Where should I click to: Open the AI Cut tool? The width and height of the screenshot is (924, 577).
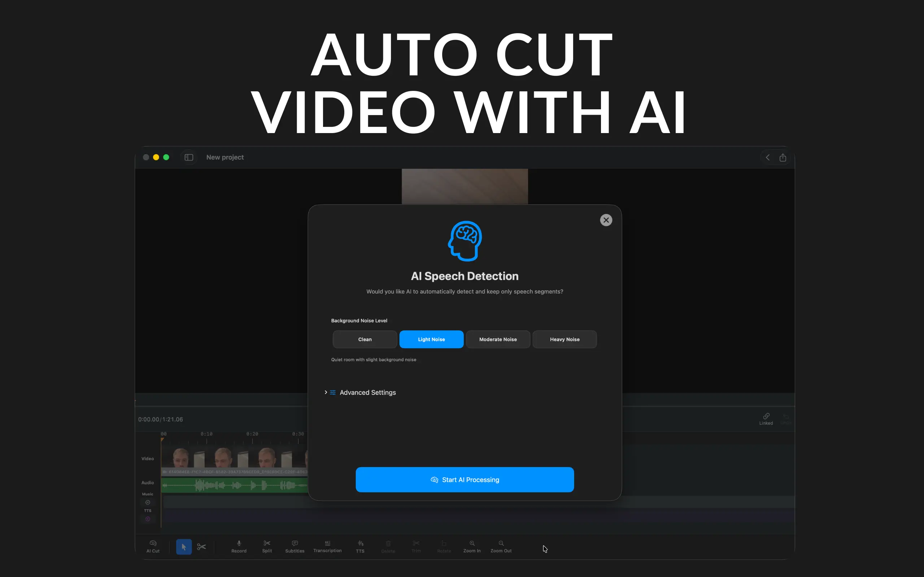153,546
